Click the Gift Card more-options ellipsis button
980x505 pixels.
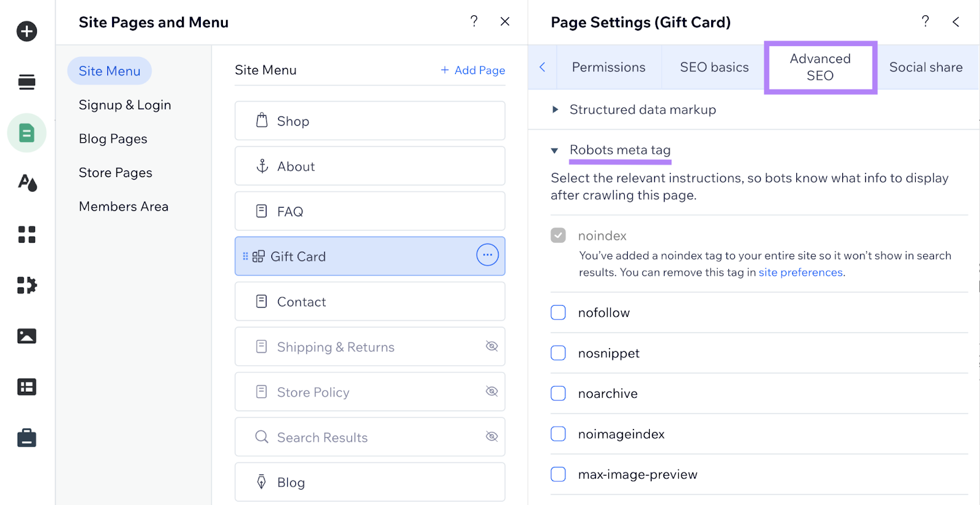[487, 255]
